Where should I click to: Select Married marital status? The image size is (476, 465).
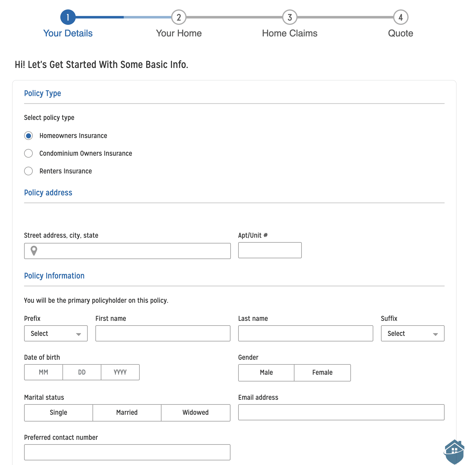(127, 412)
